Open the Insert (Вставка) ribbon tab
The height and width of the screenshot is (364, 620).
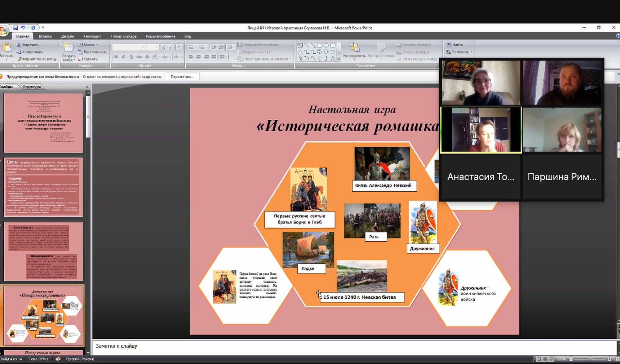click(45, 36)
